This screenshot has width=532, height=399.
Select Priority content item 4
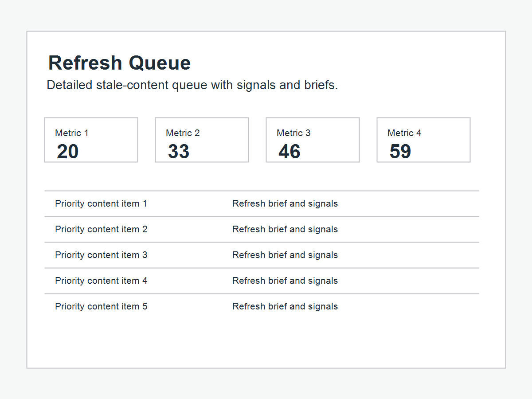click(x=101, y=281)
